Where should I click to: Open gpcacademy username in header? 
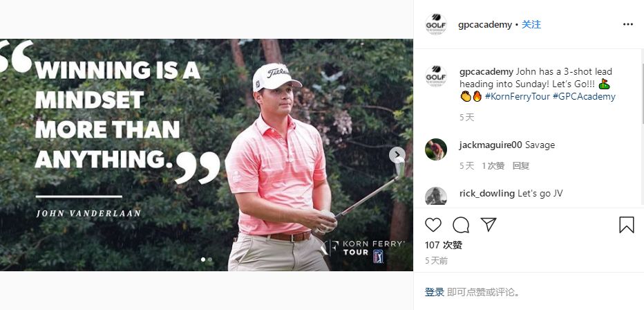485,25
